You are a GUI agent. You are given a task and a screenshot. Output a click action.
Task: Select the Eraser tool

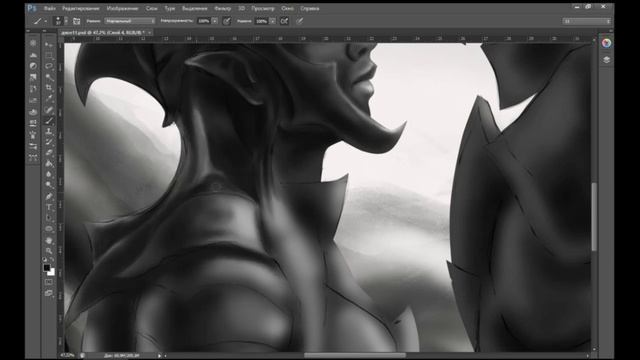[x=49, y=153]
